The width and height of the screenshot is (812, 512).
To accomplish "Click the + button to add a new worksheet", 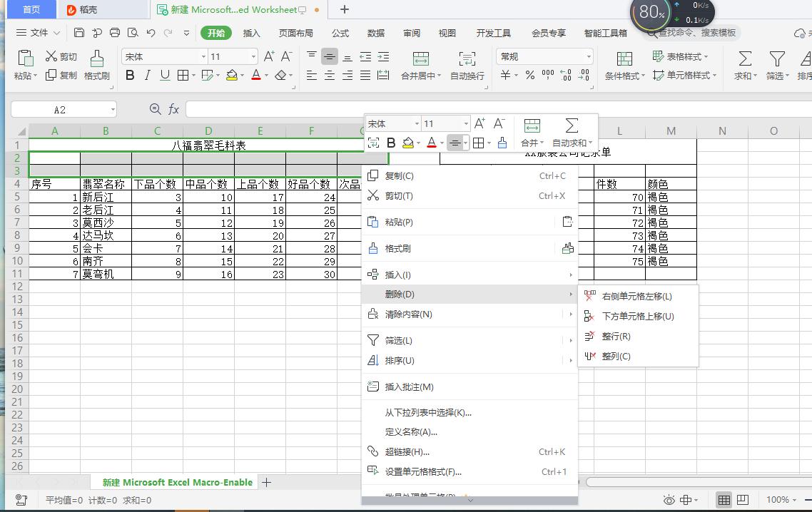I will point(267,482).
